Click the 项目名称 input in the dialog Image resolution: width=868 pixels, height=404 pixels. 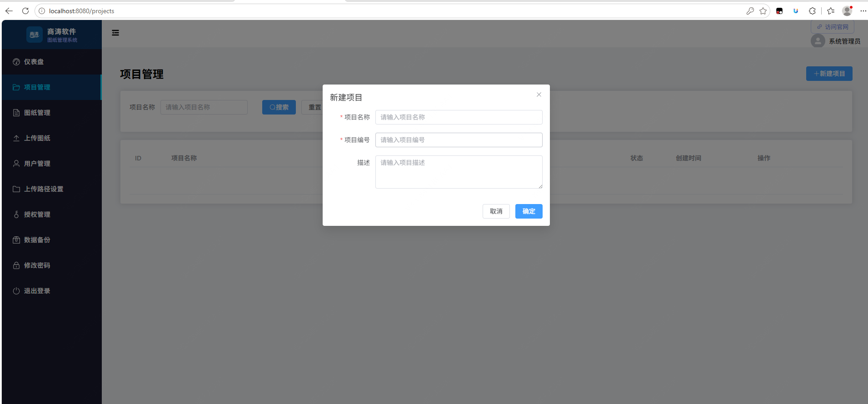[x=459, y=117]
